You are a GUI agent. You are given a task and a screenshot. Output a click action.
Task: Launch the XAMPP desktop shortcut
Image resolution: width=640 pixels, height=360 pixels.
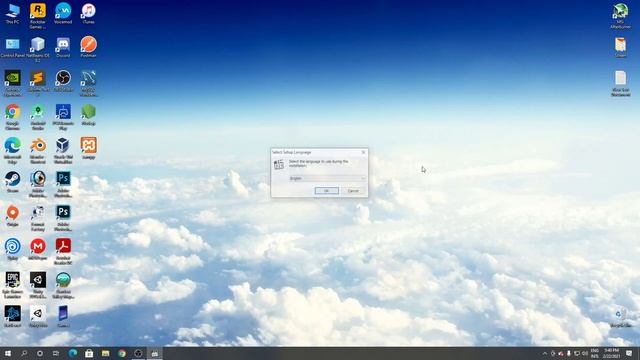pos(89,148)
